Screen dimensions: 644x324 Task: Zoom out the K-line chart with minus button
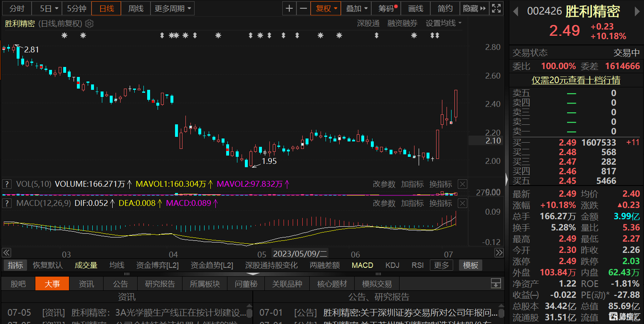pos(303,8)
